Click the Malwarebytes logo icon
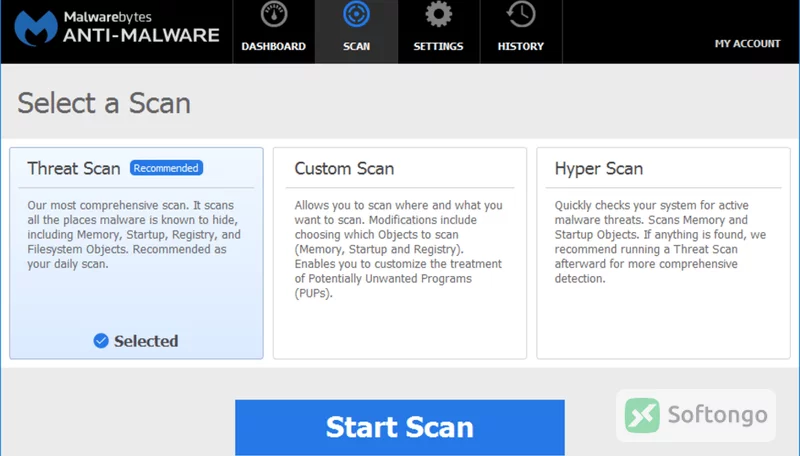The height and width of the screenshot is (456, 800). (36, 29)
